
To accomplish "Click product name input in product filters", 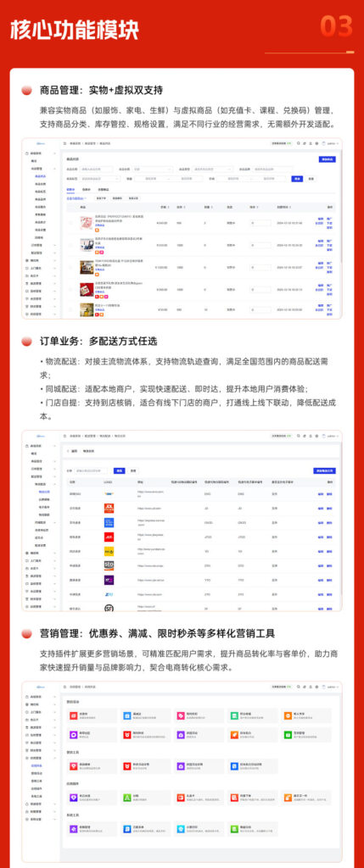I will point(97,170).
